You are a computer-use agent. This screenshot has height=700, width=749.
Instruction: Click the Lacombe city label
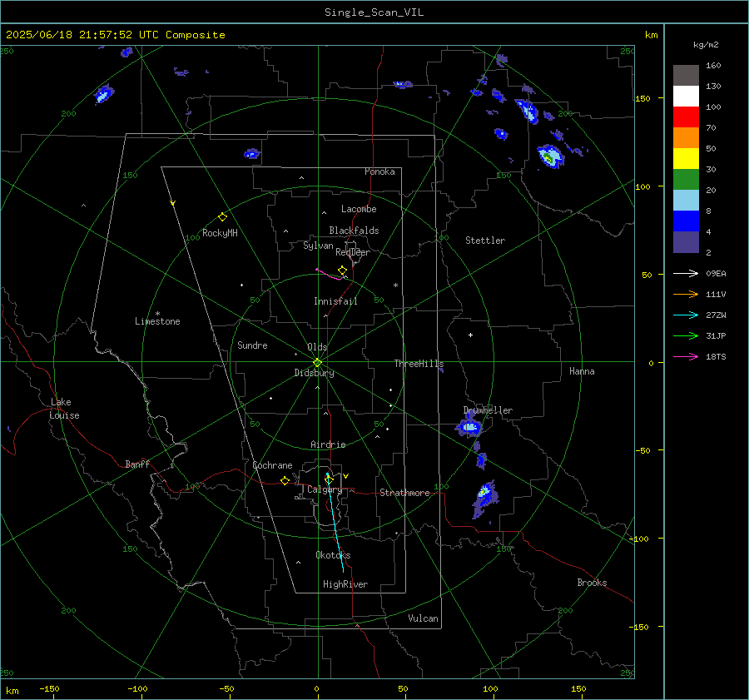point(359,209)
